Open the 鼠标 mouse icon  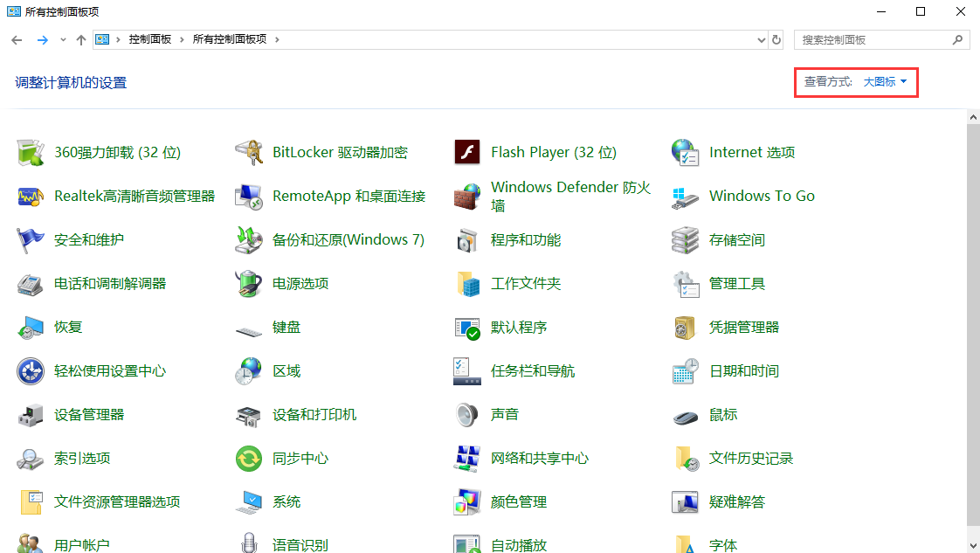point(686,415)
